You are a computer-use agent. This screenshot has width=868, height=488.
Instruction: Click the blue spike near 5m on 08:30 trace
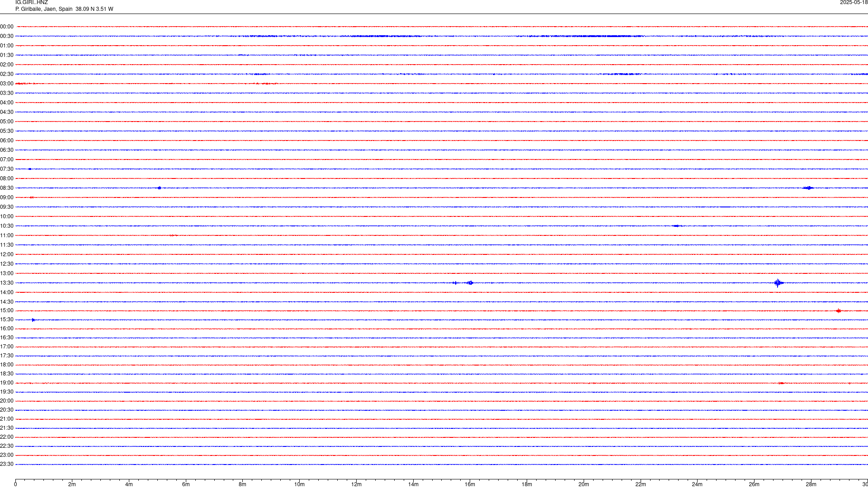point(159,188)
